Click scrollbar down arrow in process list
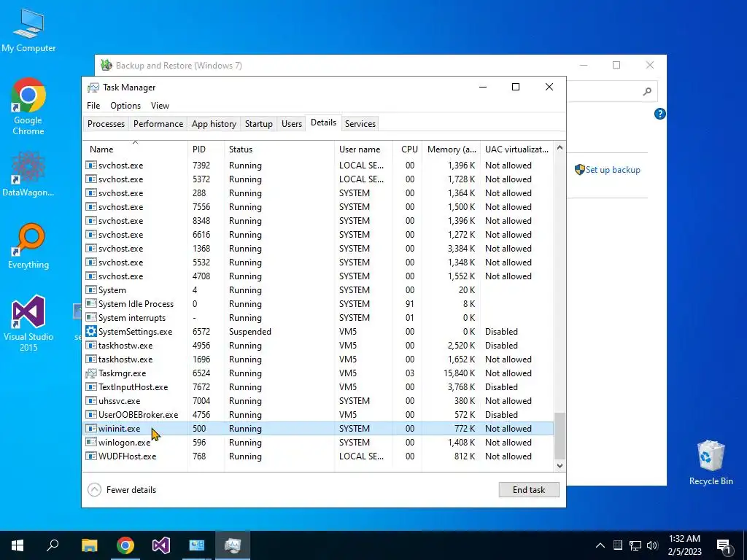The width and height of the screenshot is (747, 560). 560,466
